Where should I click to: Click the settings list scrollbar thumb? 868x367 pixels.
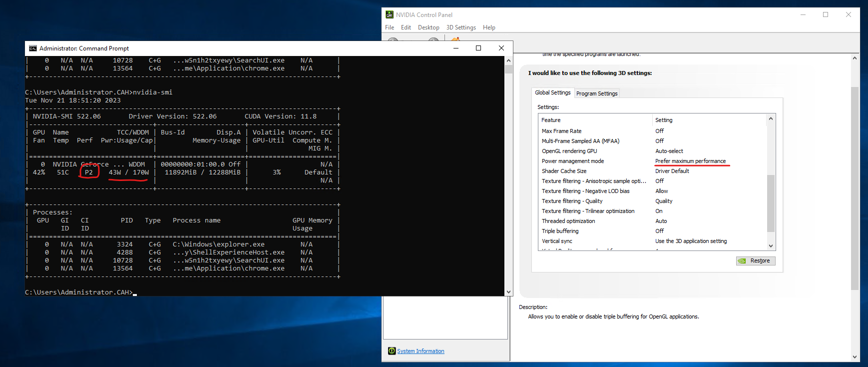tap(771, 203)
